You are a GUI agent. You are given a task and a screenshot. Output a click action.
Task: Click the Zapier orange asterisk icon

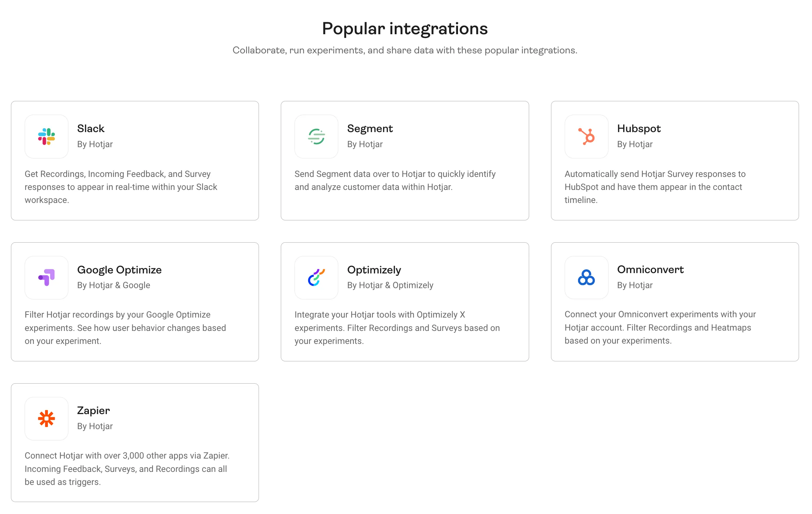point(47,419)
